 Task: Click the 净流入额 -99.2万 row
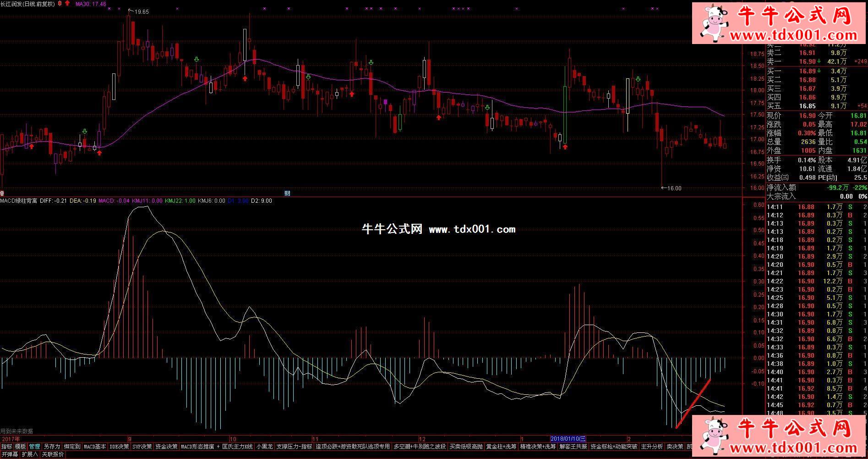817,188
